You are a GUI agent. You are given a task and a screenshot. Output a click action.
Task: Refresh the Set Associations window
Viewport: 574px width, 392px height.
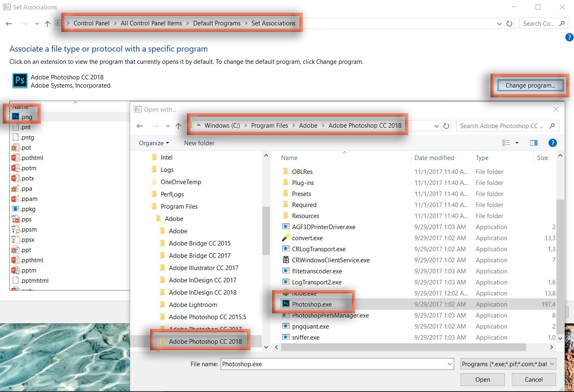click(x=509, y=24)
